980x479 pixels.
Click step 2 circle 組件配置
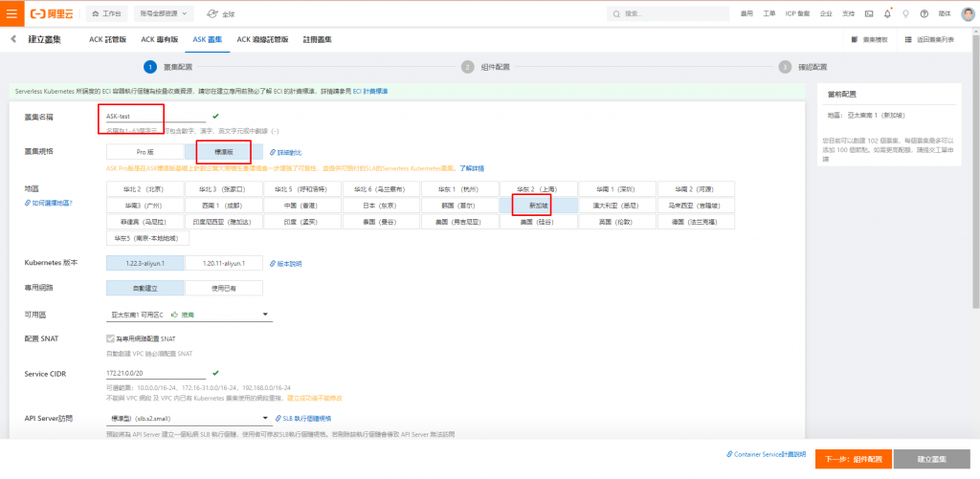467,67
